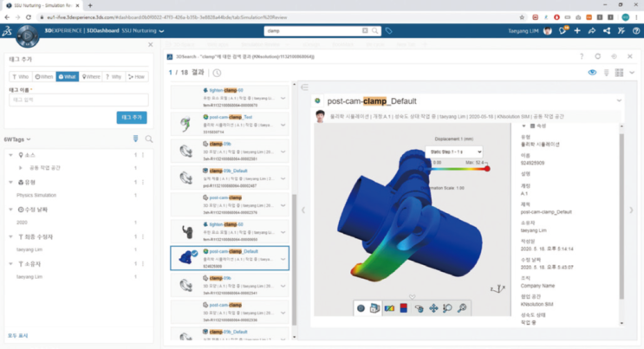
Task: Open the tools and settings icon in the top bar
Action: (x=621, y=31)
